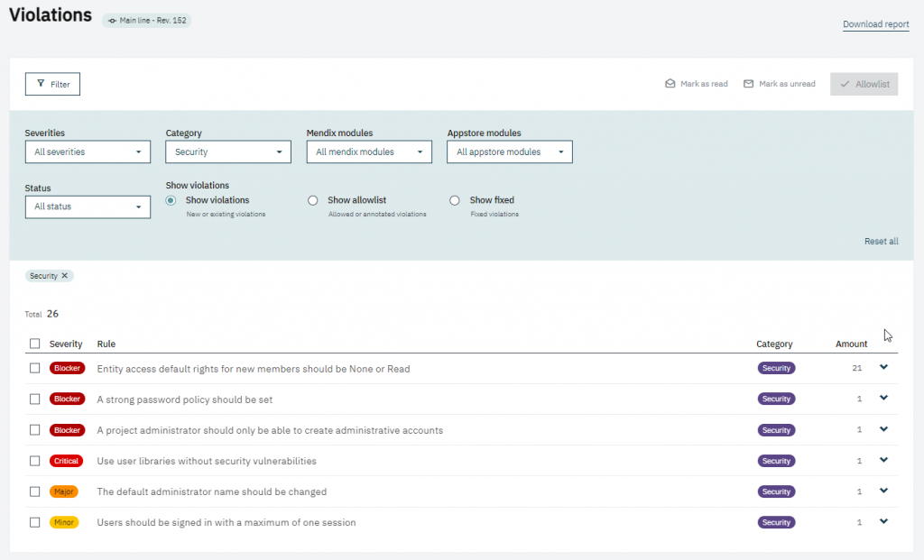Open the Severities dropdown
Screen dimensions: 924x560
(88, 152)
